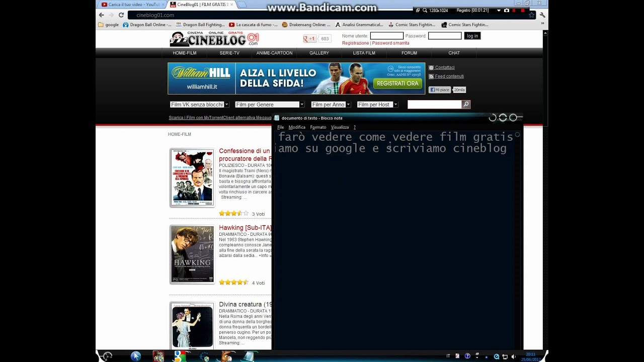Expand 'Film per Anno' dropdown
Screen dimensions: 644x362
pyautogui.click(x=331, y=105)
